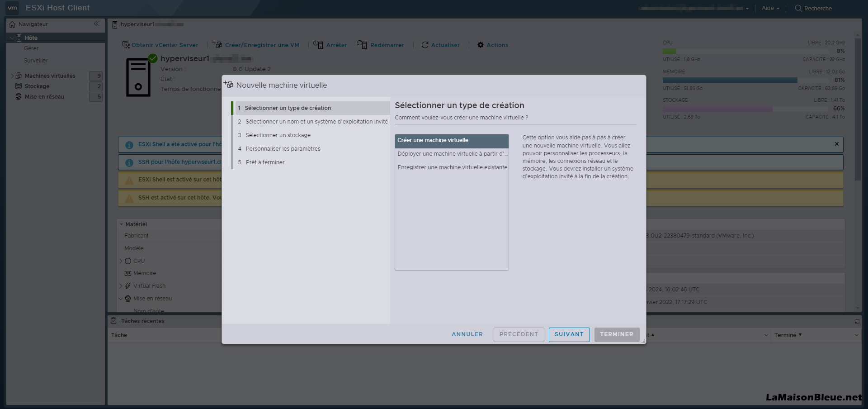Image resolution: width=868 pixels, height=409 pixels.
Task: Open Terminé column dropdown
Action: tap(856, 335)
